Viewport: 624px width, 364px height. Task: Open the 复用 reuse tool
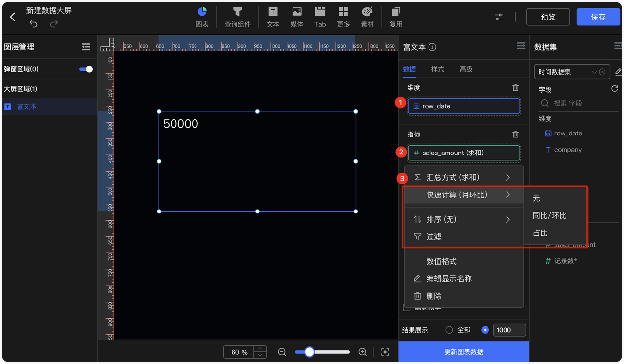point(396,17)
